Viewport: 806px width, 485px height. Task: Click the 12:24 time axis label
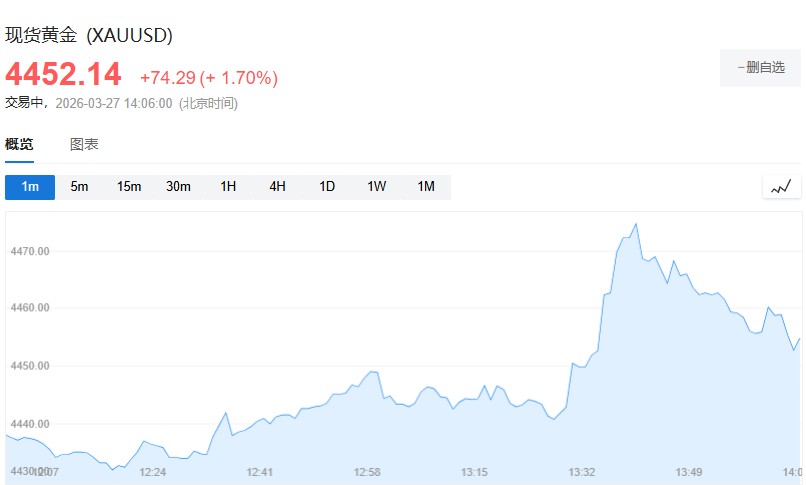153,472
